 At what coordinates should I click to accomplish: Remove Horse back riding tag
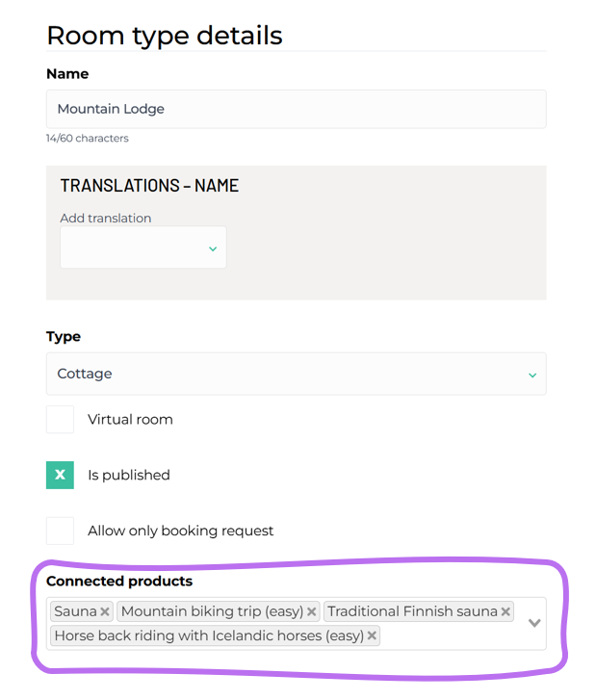373,635
